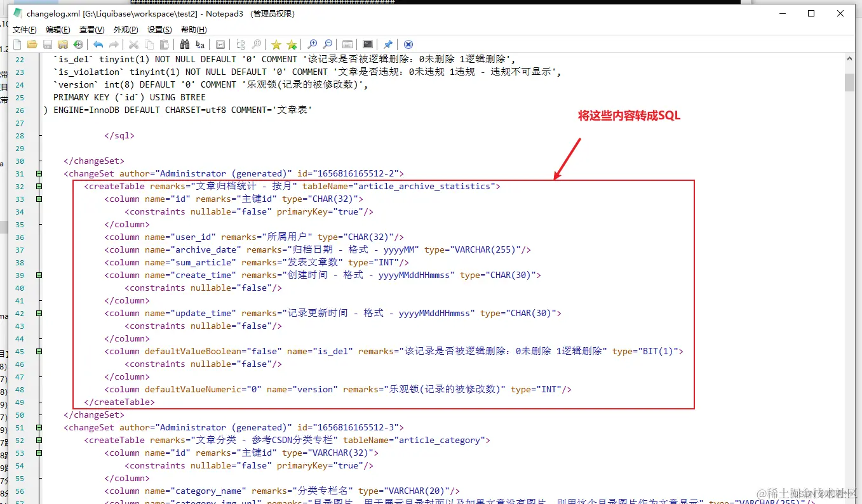Click name="sum_article" on line 38
The height and width of the screenshot is (504, 862).
coord(191,262)
